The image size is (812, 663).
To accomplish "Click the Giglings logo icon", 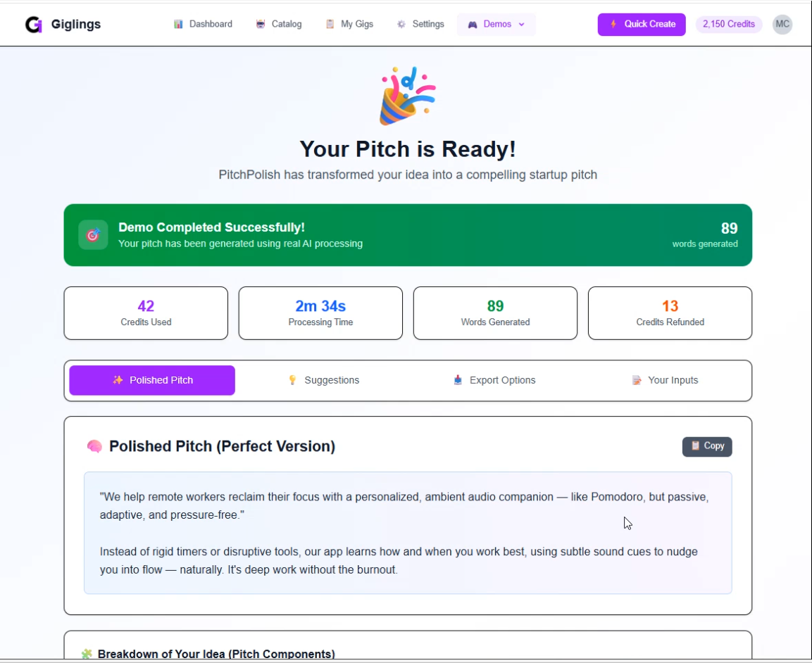I will pos(33,25).
